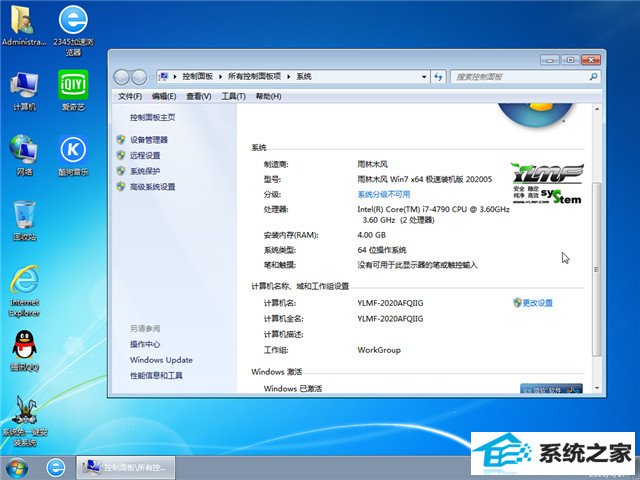Screen dimensions: 640x480
Task: Open the Network (网络) desktop icon
Action: [x=24, y=155]
